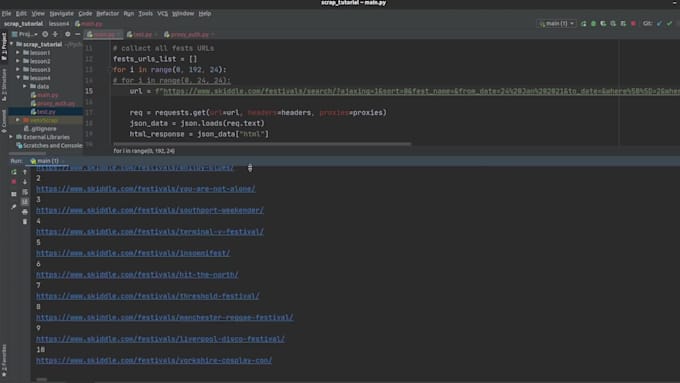680x383 pixels.
Task: Toggle soft-wrap in Run console
Action: coord(25,192)
